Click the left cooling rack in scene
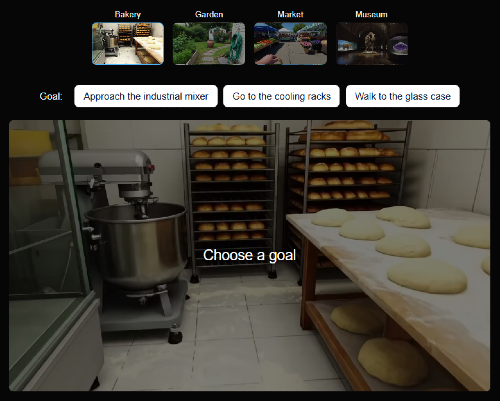Viewport: 500px width, 401px height. click(232, 200)
